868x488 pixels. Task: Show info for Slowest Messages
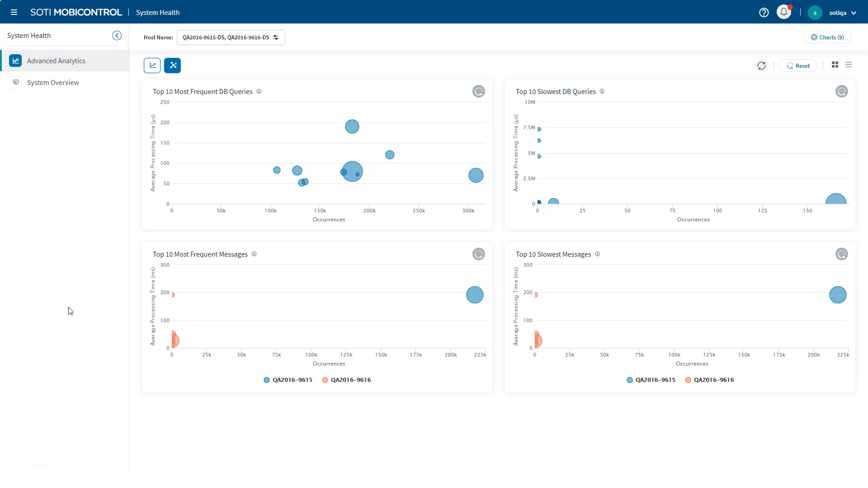pos(598,254)
